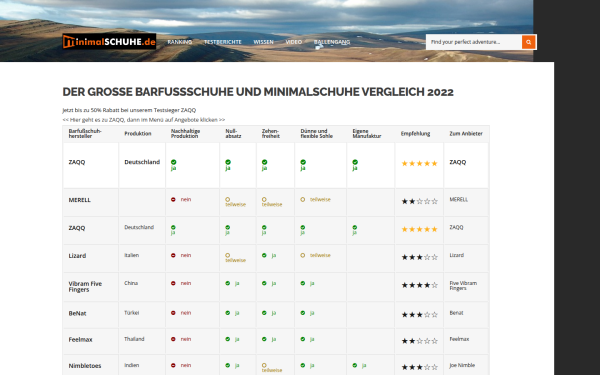This screenshot has width=600, height=375.
Task: Click the 'Nachhaltige Produktion' column header
Action: [186, 134]
